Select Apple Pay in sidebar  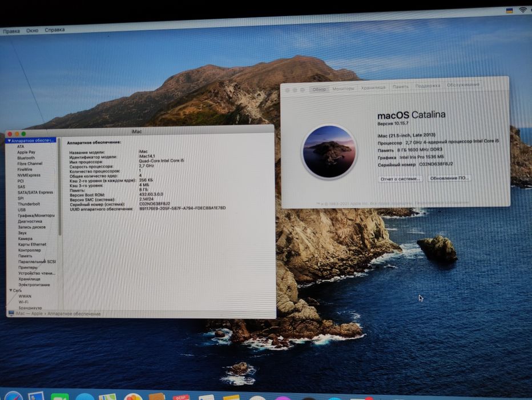26,152
